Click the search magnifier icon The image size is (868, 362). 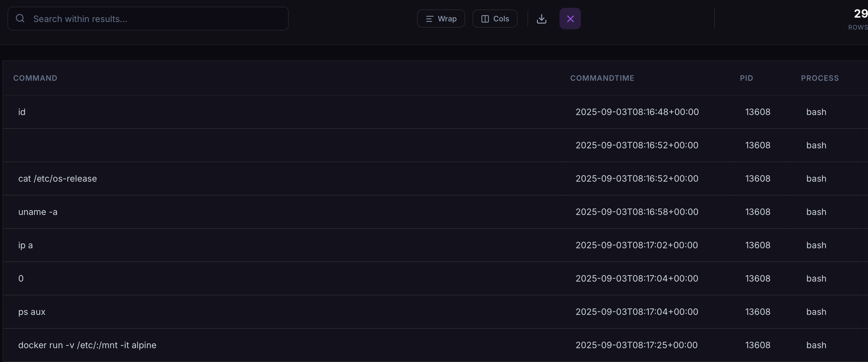tap(20, 19)
